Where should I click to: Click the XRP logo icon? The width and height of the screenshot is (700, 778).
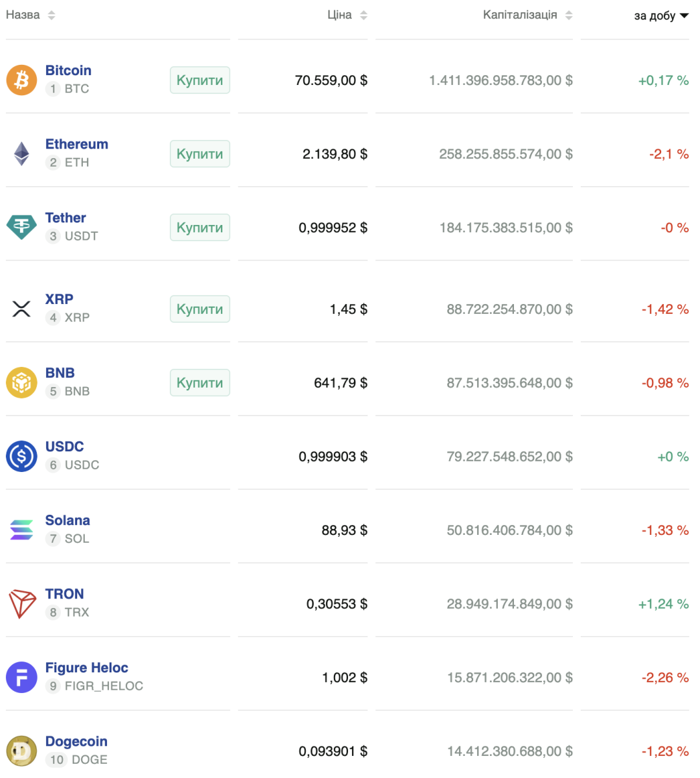pyautogui.click(x=21, y=309)
